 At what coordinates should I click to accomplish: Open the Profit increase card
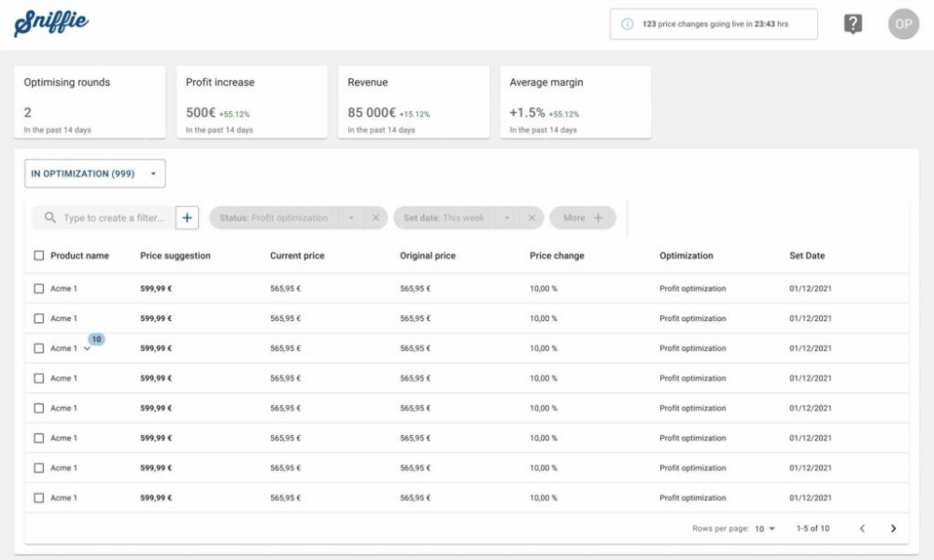click(252, 103)
